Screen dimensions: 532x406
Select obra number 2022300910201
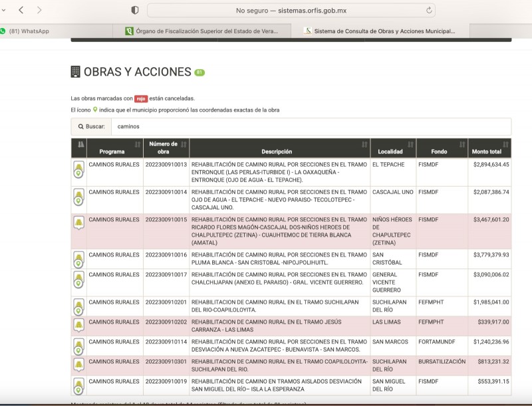[x=166, y=302]
